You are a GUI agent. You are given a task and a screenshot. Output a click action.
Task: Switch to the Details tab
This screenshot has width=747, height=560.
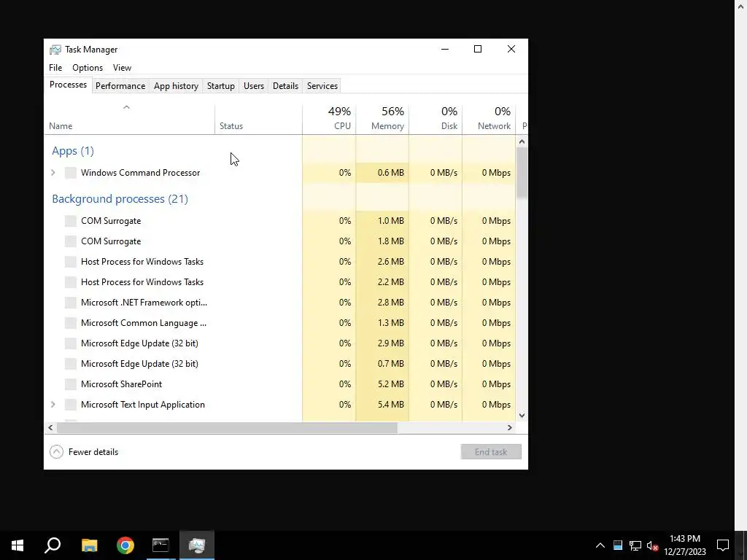tap(285, 86)
